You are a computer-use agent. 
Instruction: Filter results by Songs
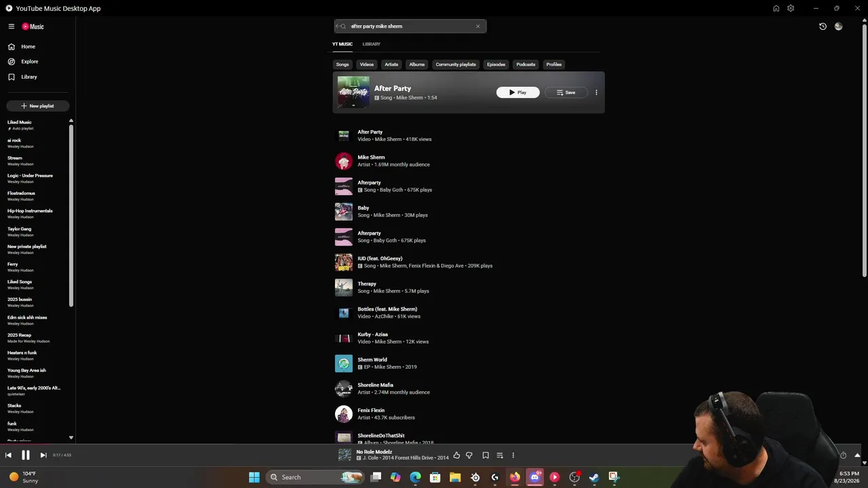click(342, 64)
